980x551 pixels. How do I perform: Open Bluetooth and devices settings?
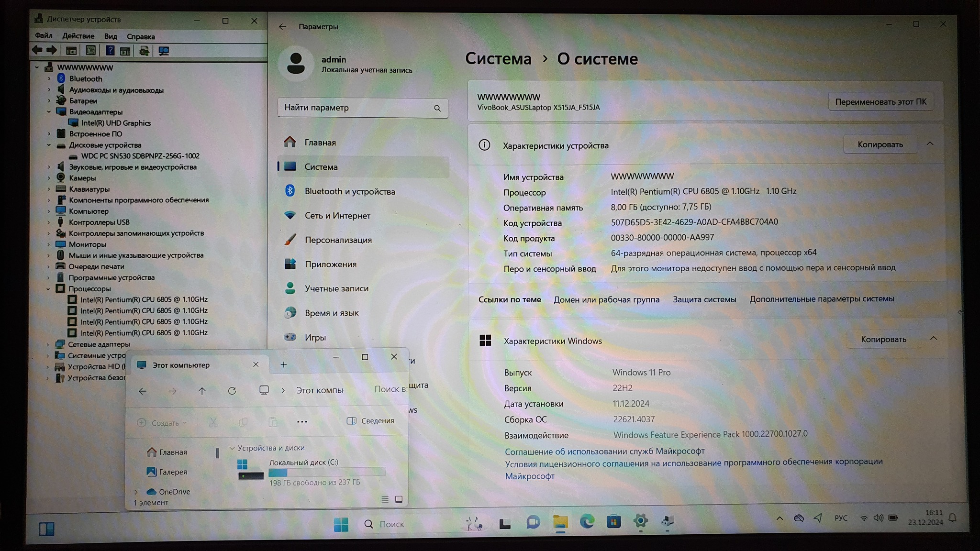[x=349, y=191]
